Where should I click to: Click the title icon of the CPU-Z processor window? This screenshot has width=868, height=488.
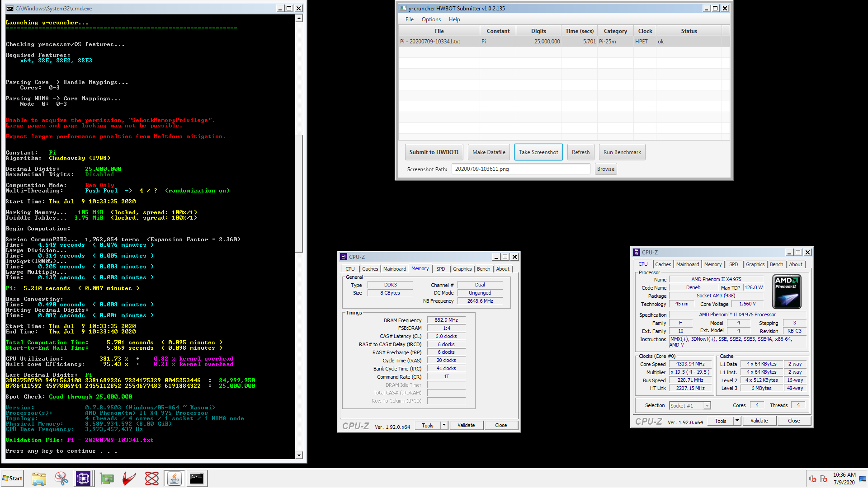click(637, 252)
